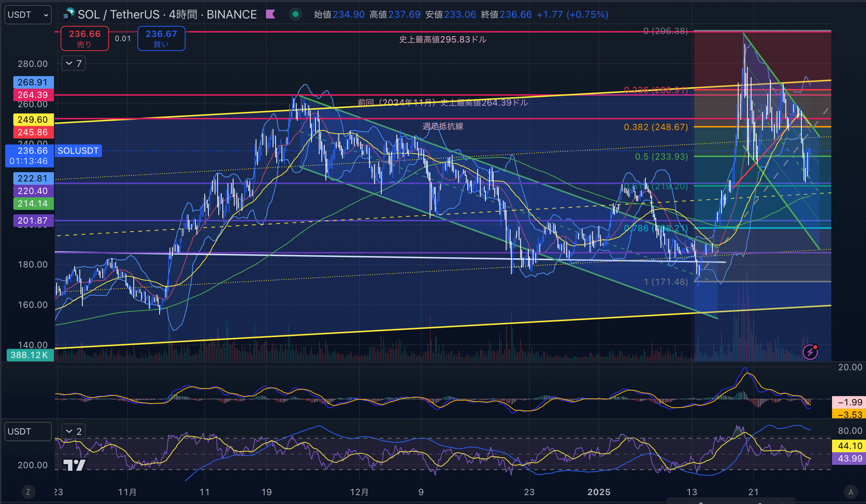Click the 前回 2024年11月 史上最高値264.39ドル annotation
Screen dimensions: 866x504
click(x=443, y=103)
